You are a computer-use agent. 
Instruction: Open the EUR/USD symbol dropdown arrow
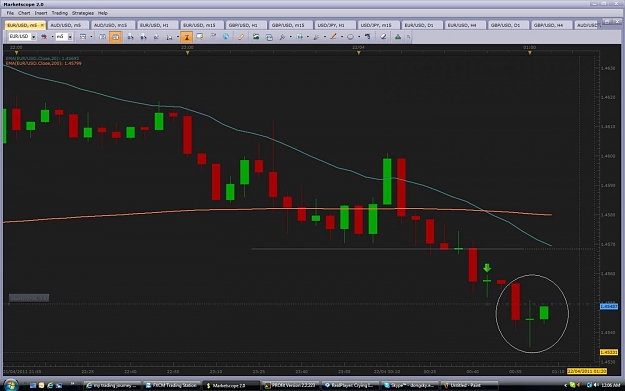33,37
